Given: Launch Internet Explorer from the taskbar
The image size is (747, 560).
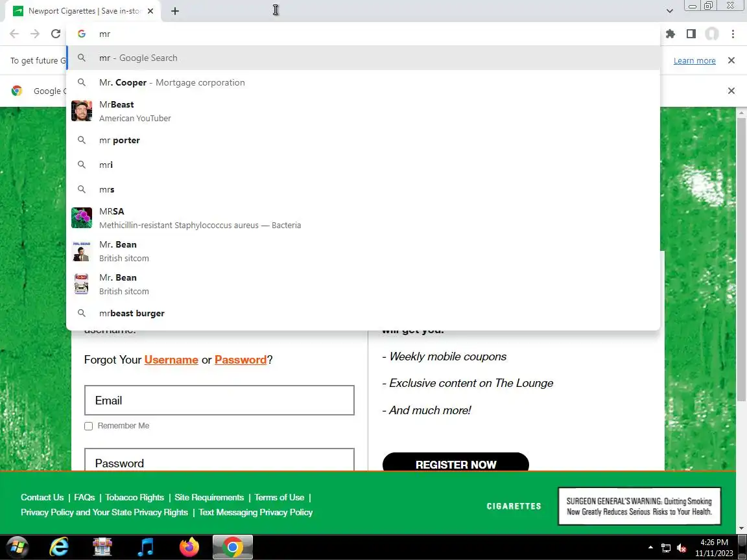Looking at the screenshot, I should click(x=59, y=548).
